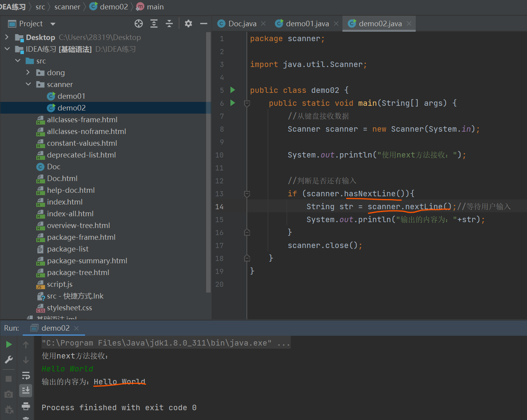Hide the Project tool window
Viewport: 527px width, 420px height.
tap(203, 24)
